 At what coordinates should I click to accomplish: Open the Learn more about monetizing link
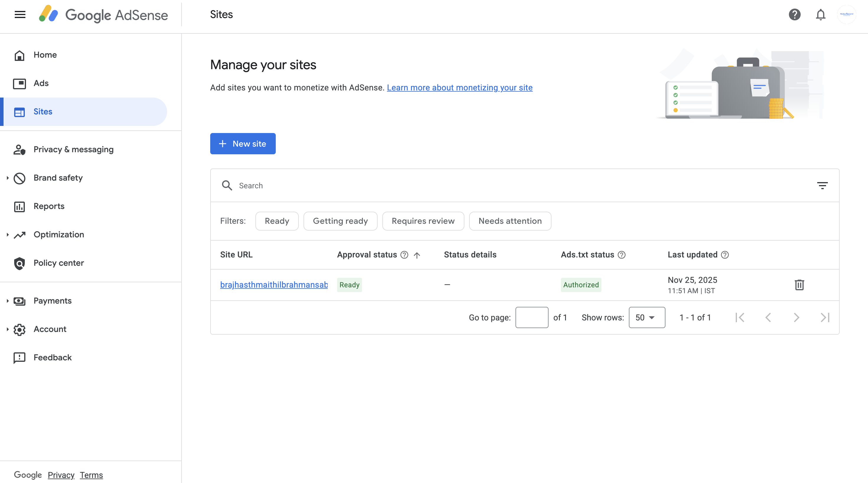460,87
